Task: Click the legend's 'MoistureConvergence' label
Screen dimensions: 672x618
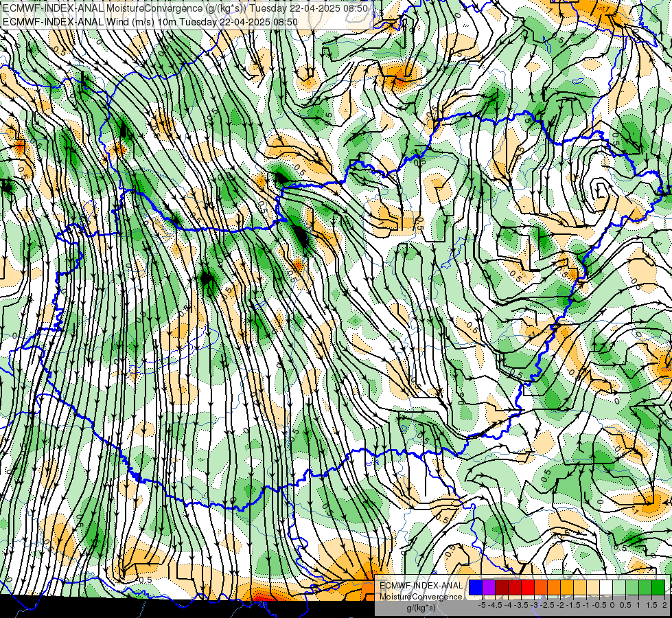Action: click(x=421, y=597)
